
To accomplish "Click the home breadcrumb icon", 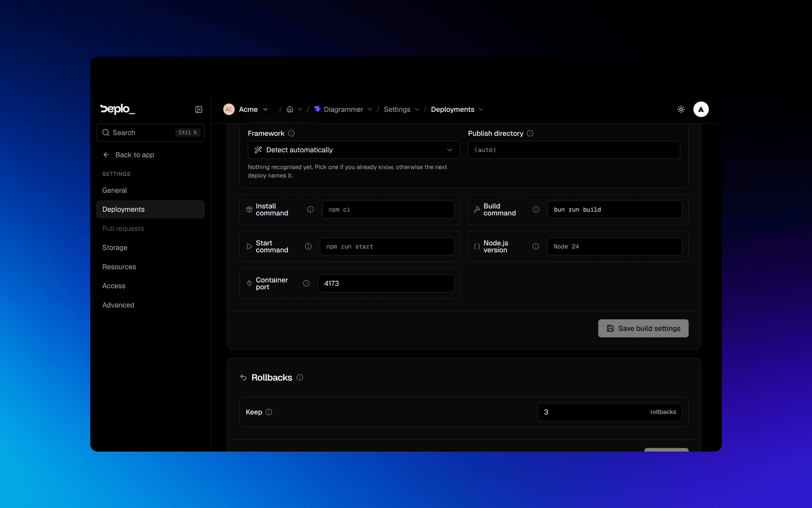I will (290, 109).
